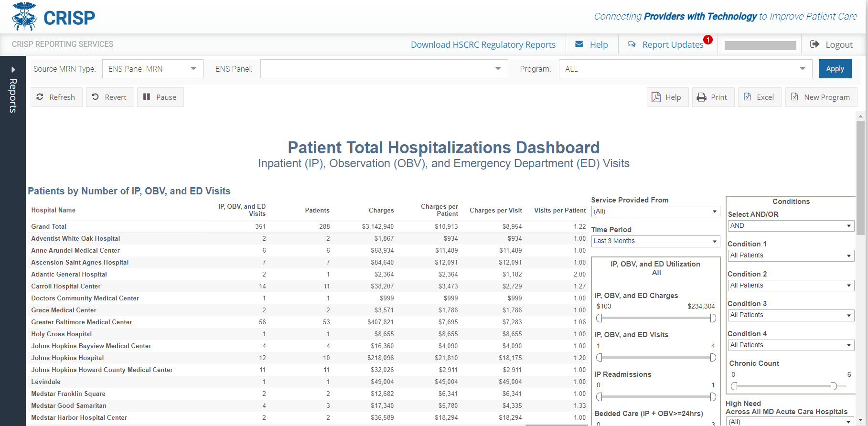Click the Help envelope icon

(x=579, y=44)
